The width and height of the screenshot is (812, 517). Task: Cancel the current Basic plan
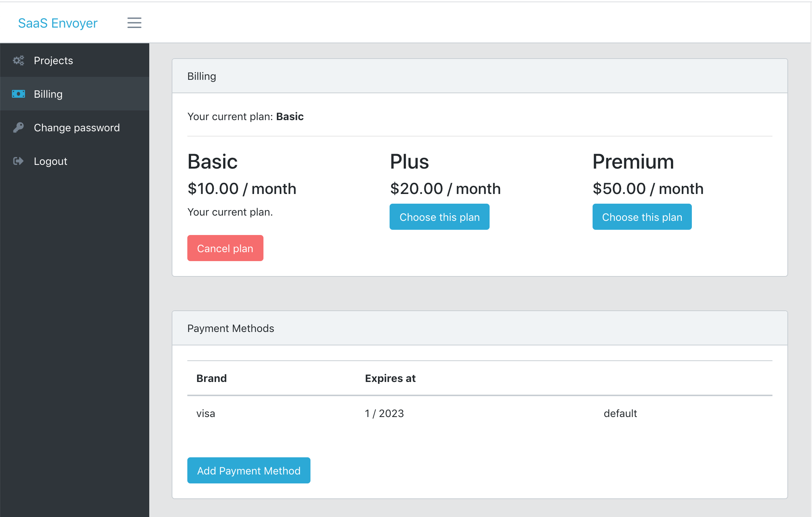point(225,248)
